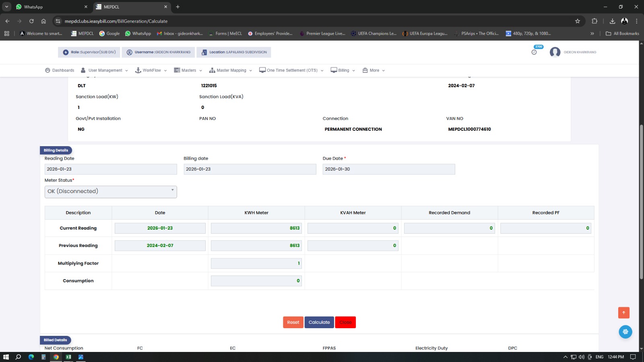The height and width of the screenshot is (362, 644).
Task: Expand the Billing menu dropdown
Action: (343, 70)
